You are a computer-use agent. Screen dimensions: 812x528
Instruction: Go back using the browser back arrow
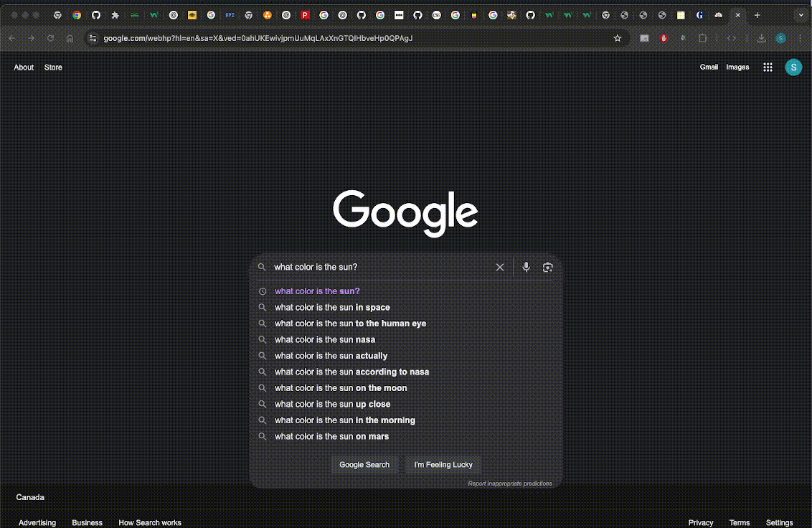coord(12,38)
